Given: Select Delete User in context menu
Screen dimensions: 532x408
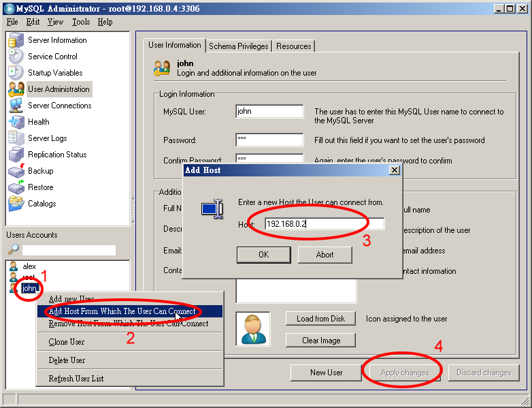Looking at the screenshot, I should coord(67,360).
